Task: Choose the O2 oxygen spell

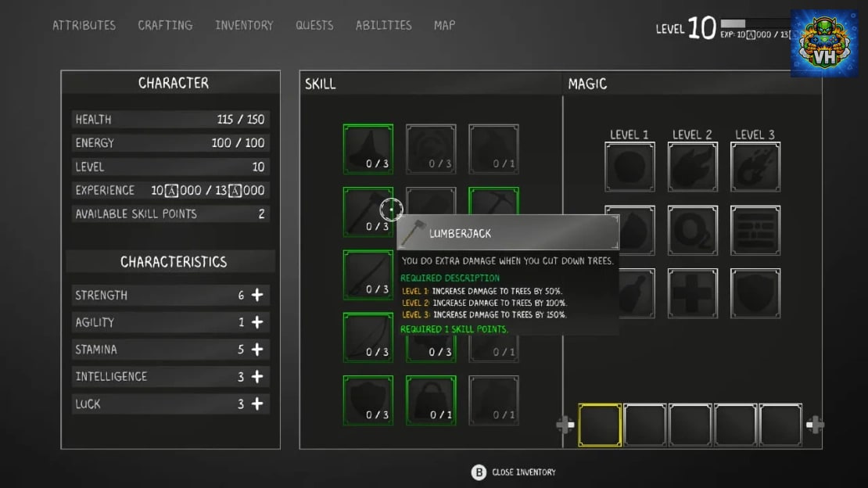Action: (x=693, y=231)
